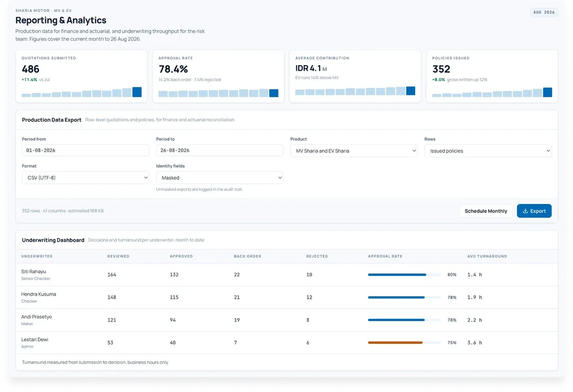The height and width of the screenshot is (392, 573).
Task: Open the Format dropdown showing CSV (UTF-8)
Action: (x=85, y=178)
